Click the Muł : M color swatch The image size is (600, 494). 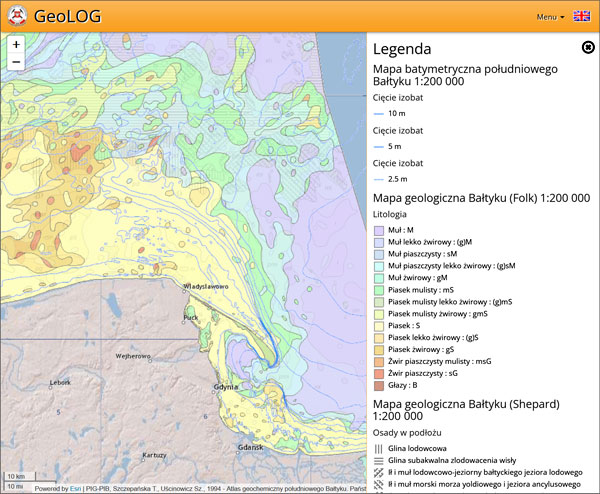click(378, 230)
